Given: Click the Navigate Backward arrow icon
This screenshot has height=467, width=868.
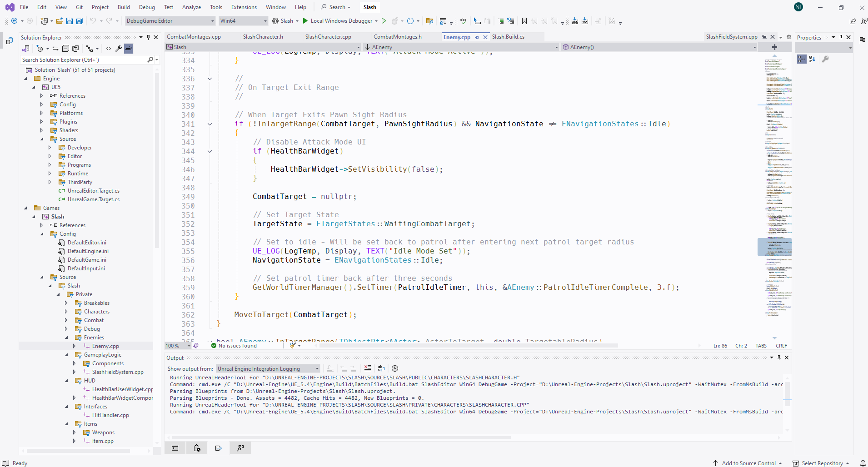Looking at the screenshot, I should click(14, 21).
